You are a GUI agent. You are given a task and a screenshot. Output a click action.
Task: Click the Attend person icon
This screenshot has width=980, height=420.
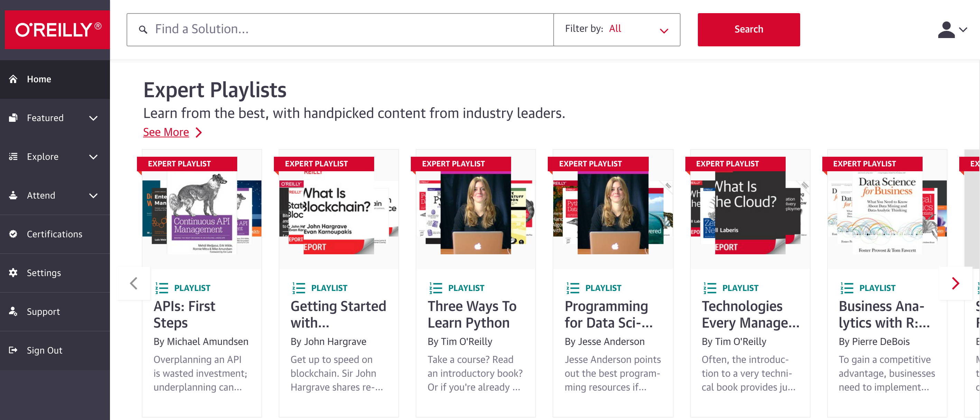(13, 195)
